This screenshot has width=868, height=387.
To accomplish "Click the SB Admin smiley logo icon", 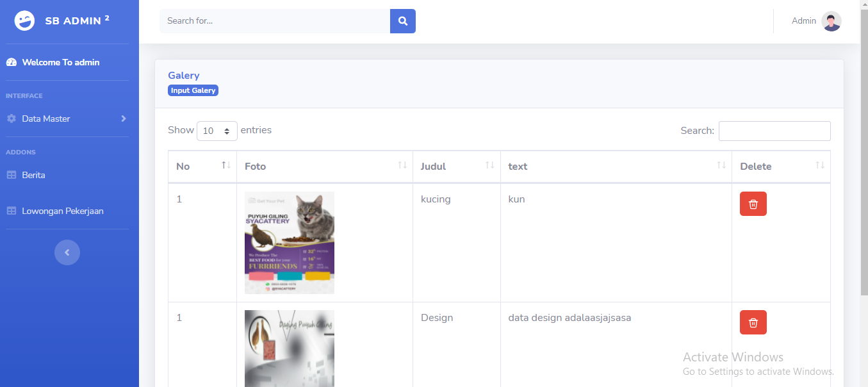I will tap(24, 21).
